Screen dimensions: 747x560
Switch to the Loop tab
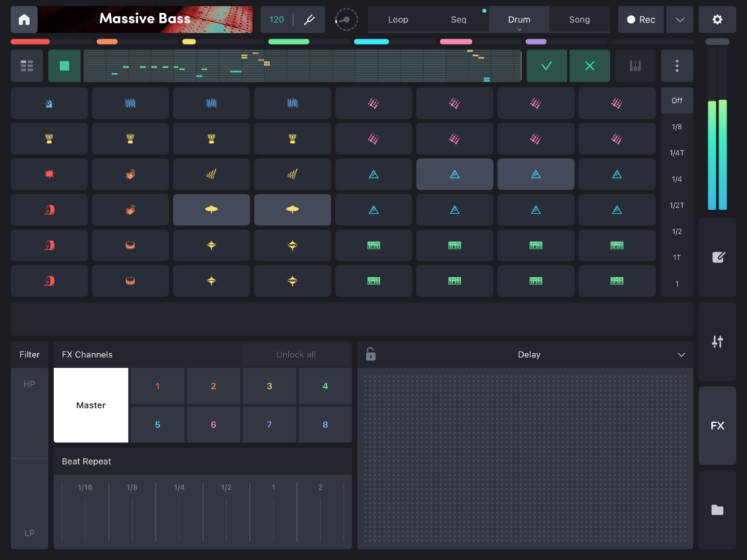click(x=398, y=20)
